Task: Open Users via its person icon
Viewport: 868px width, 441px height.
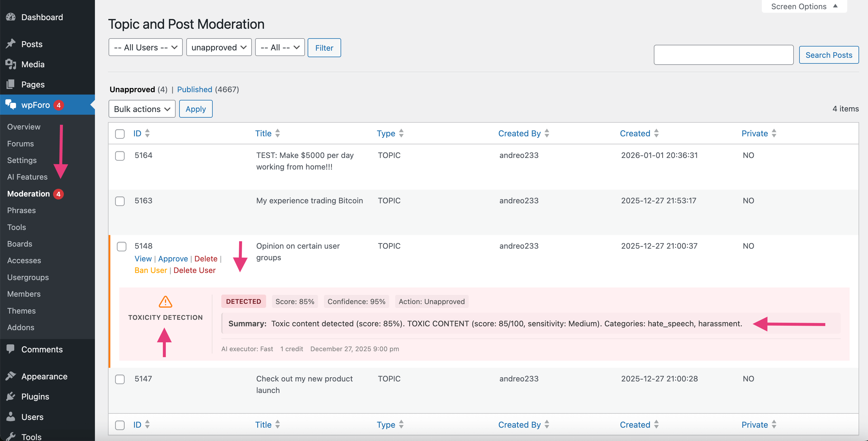Action: [11, 416]
